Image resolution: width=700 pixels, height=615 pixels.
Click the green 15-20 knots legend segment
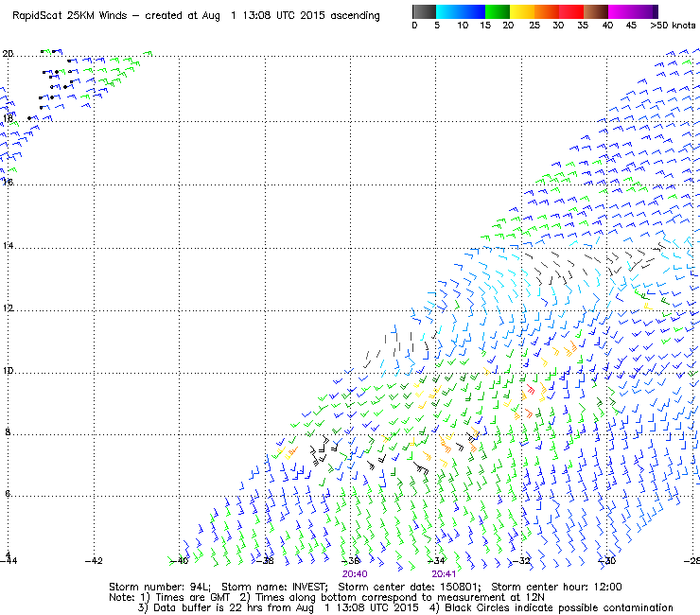(x=498, y=11)
